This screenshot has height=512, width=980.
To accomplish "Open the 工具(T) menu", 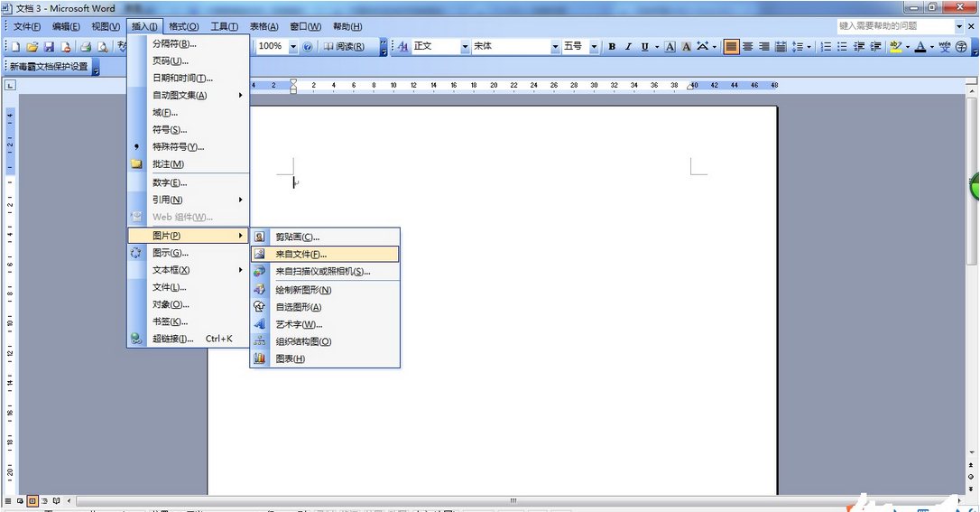I will pos(224,26).
